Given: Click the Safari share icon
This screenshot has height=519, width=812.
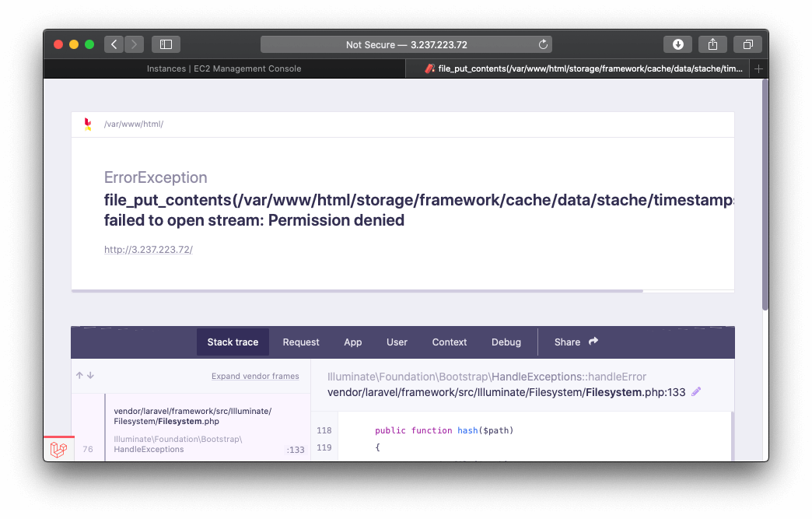Looking at the screenshot, I should click(x=712, y=44).
